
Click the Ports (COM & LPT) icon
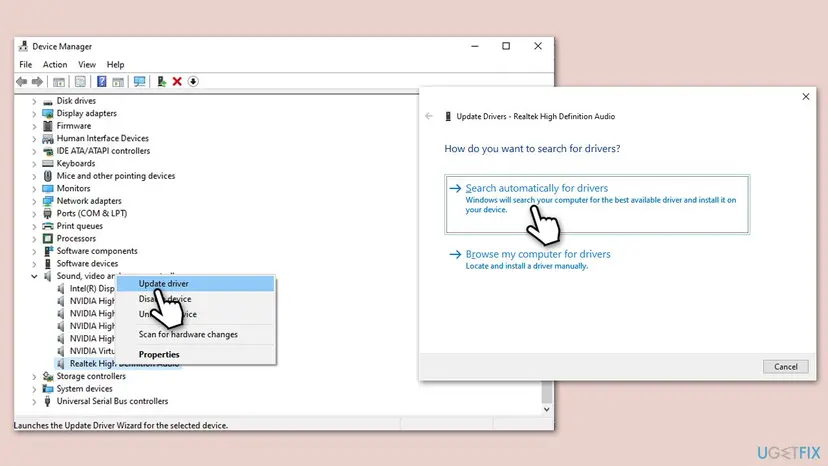(x=48, y=213)
